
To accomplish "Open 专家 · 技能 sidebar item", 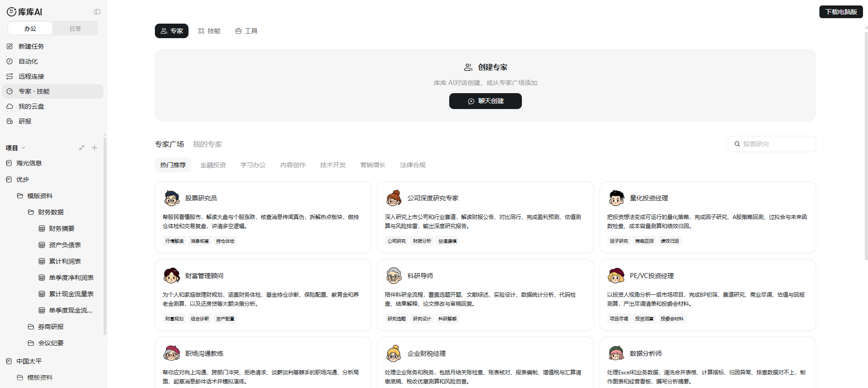I will 53,91.
